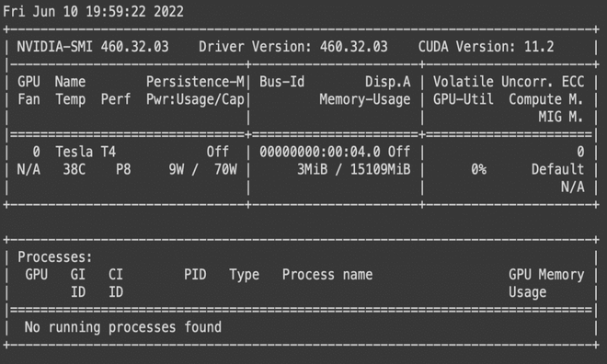Click the Volatile Uncorr. ECC header

(x=509, y=82)
